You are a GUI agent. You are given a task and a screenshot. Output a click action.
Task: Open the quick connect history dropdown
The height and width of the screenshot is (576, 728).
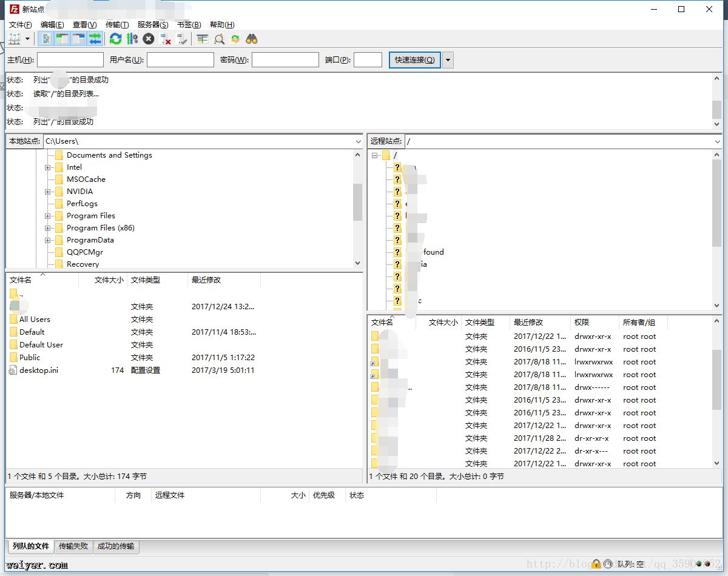pyautogui.click(x=448, y=60)
